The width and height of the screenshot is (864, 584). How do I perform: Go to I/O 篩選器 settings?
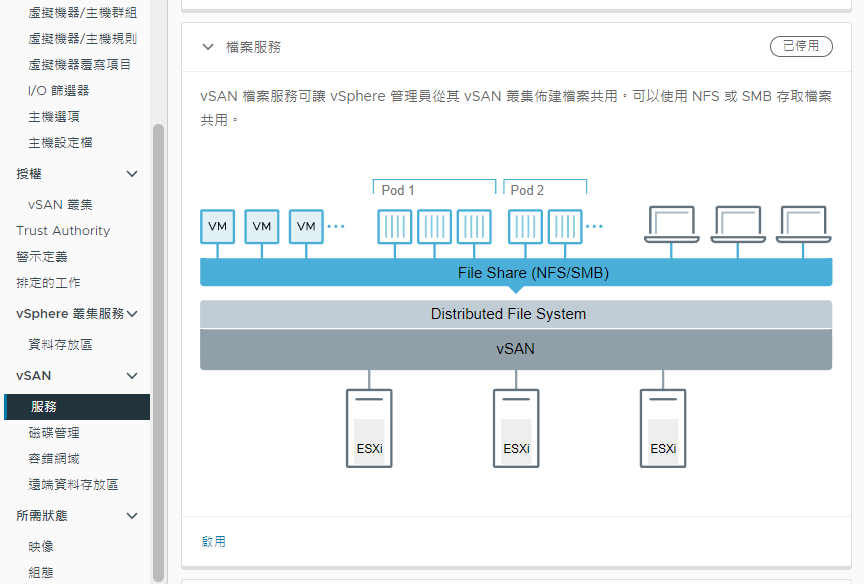coord(58,90)
